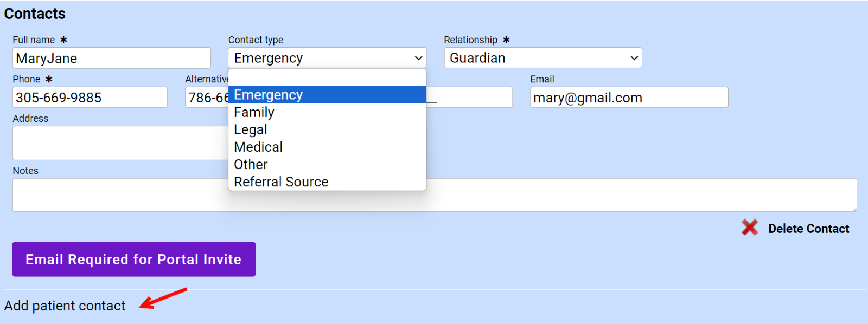Edit the Email field with mary@gmail.com
Image resolution: width=868 pixels, height=324 pixels.
pos(629,98)
